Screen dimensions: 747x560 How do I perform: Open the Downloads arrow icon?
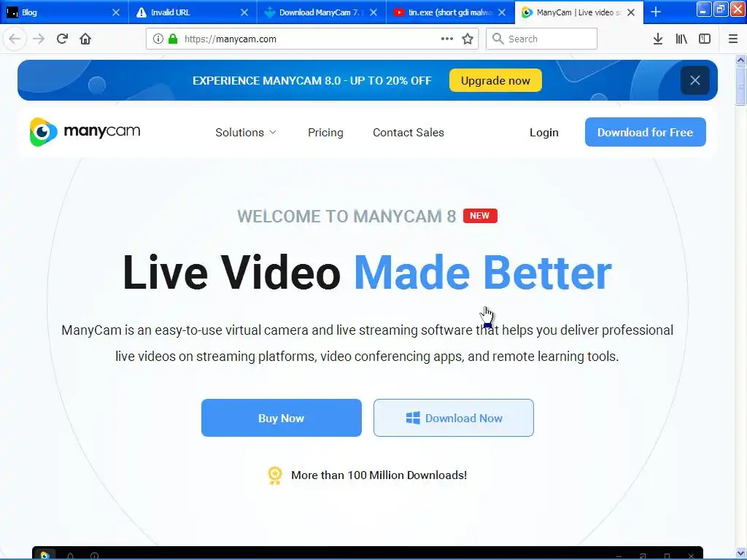point(658,39)
